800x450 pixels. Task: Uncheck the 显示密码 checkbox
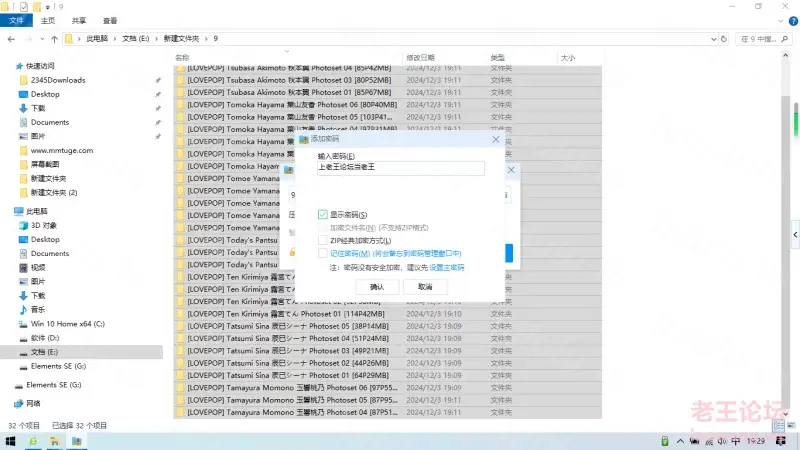coord(322,215)
